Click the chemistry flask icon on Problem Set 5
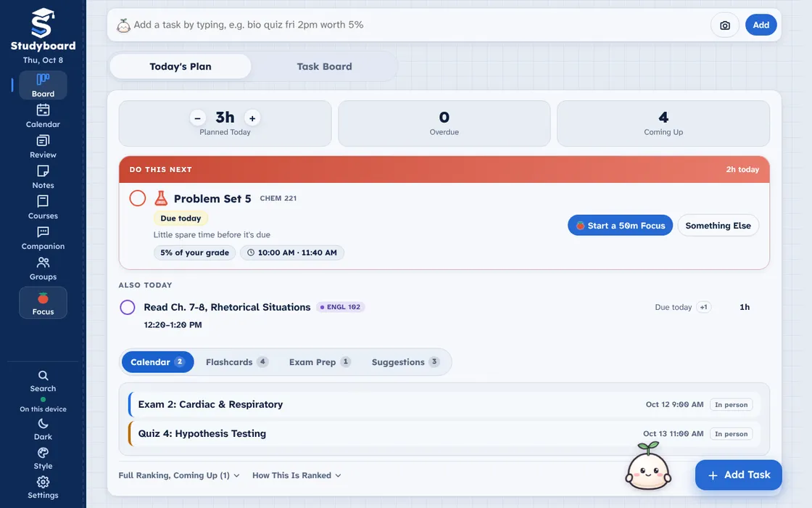Image resolution: width=812 pixels, height=508 pixels. coord(161,198)
